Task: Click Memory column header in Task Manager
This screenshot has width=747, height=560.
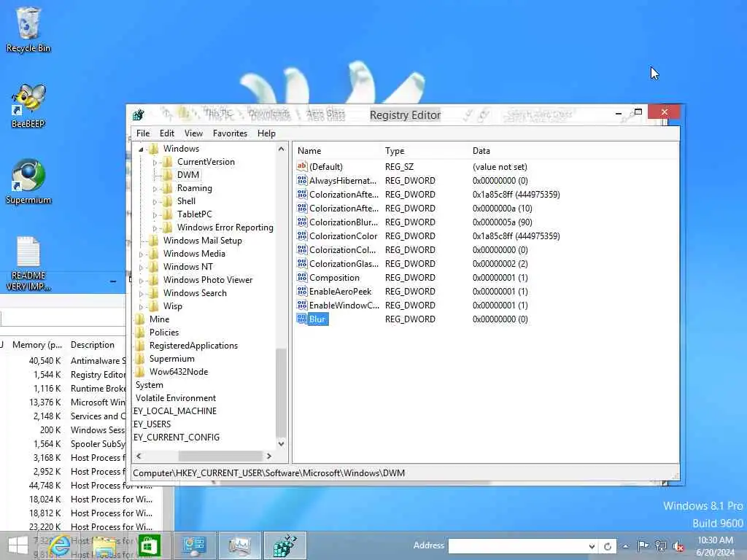Action: 37,345
